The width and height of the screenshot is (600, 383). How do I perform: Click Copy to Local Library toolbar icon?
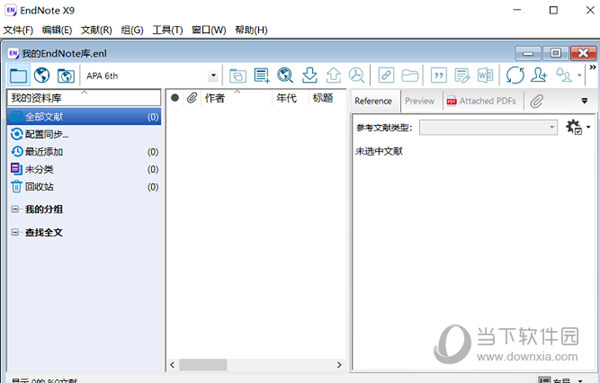(x=238, y=75)
